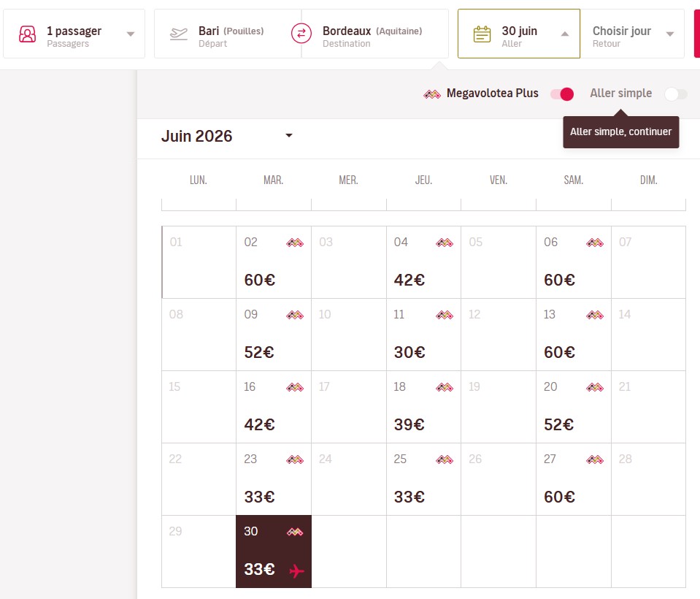The image size is (700, 599).
Task: Click the swap departure and destination icon
Action: pyautogui.click(x=301, y=34)
